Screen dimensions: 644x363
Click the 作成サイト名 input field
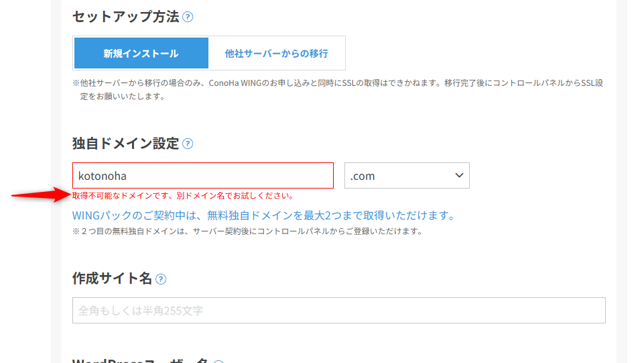[x=339, y=311]
